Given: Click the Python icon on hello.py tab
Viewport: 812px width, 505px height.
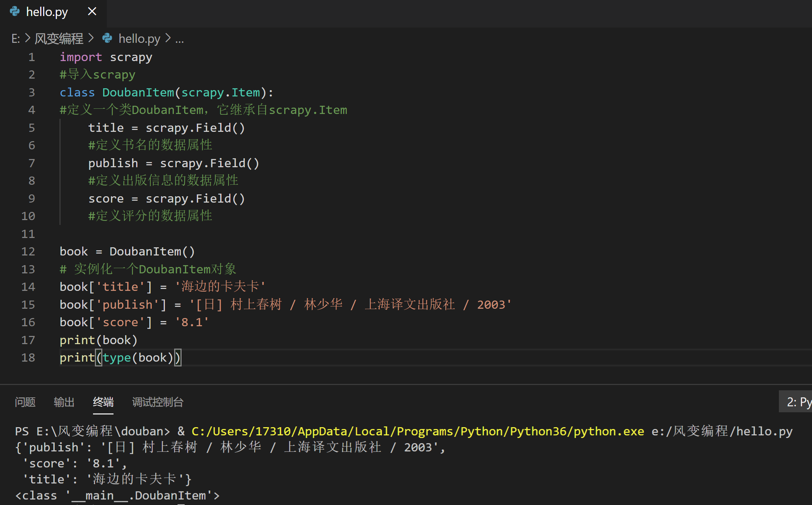Looking at the screenshot, I should [x=15, y=12].
